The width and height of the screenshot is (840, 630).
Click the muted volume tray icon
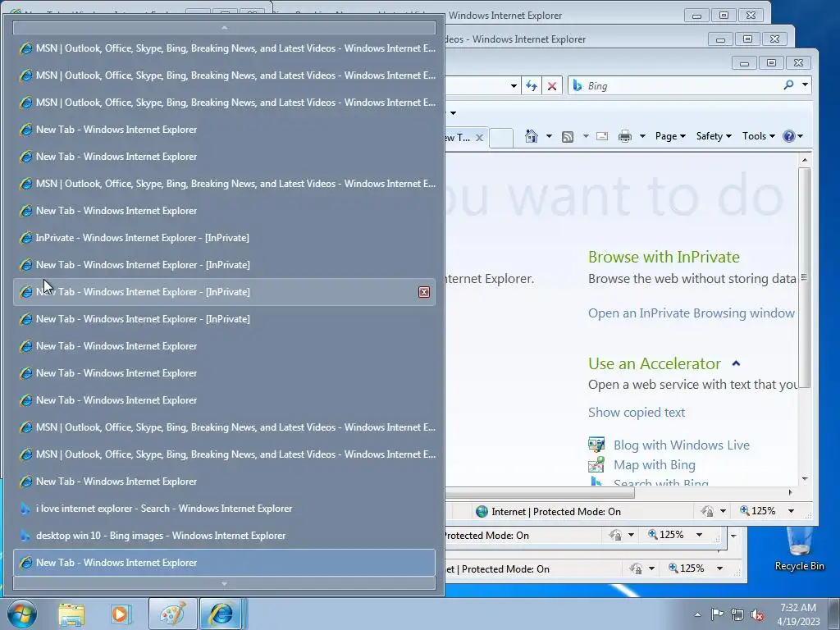(x=757, y=614)
